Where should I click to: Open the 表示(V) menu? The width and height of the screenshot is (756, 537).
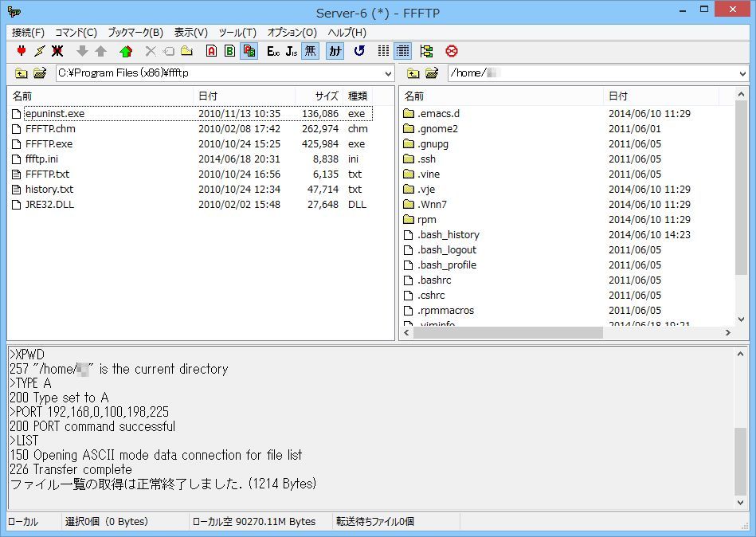click(191, 33)
